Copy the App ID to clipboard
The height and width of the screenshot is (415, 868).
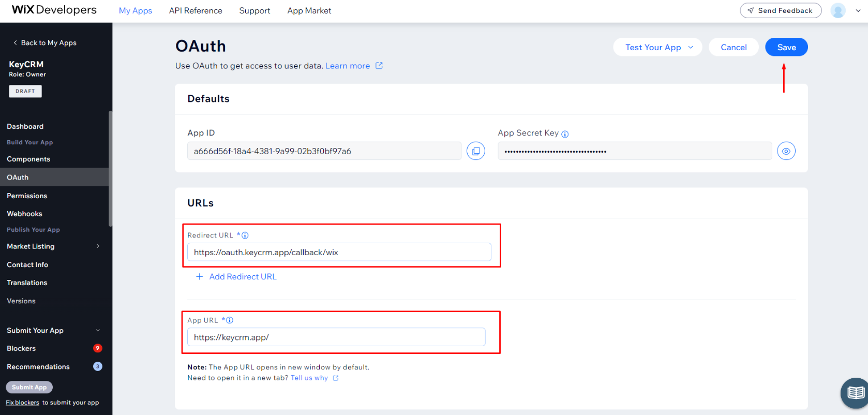(476, 151)
